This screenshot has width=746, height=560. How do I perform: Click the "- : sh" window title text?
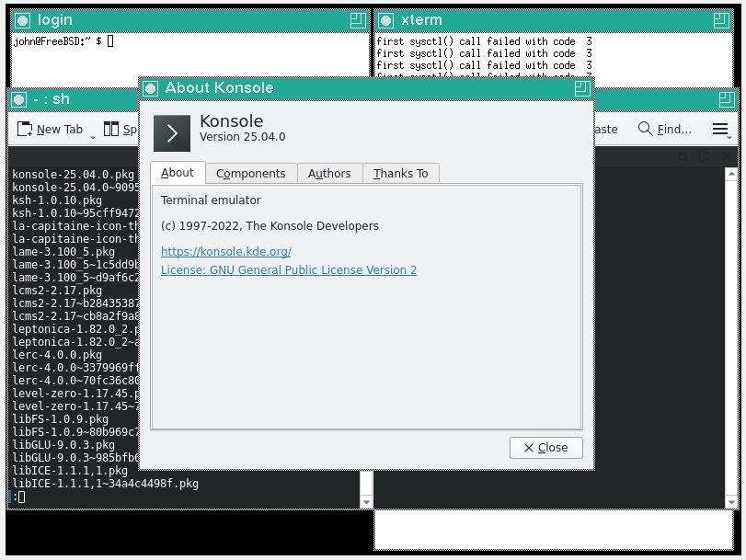tap(52, 99)
